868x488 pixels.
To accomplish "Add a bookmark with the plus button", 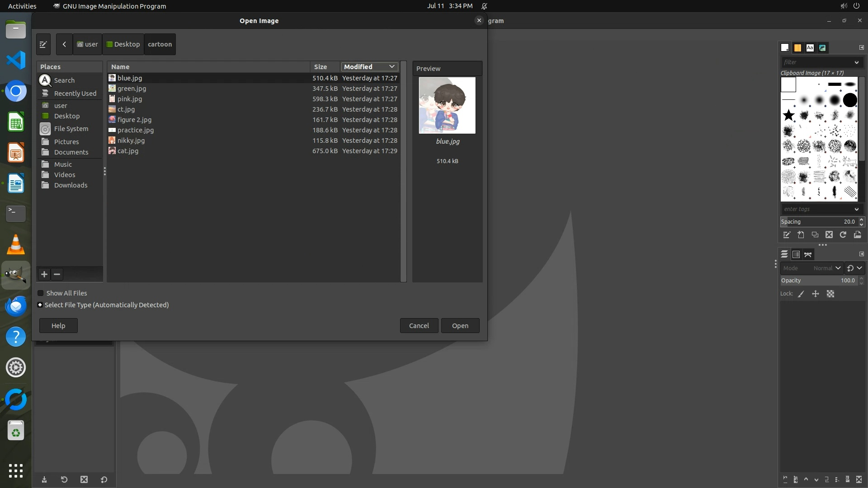I will click(x=44, y=274).
